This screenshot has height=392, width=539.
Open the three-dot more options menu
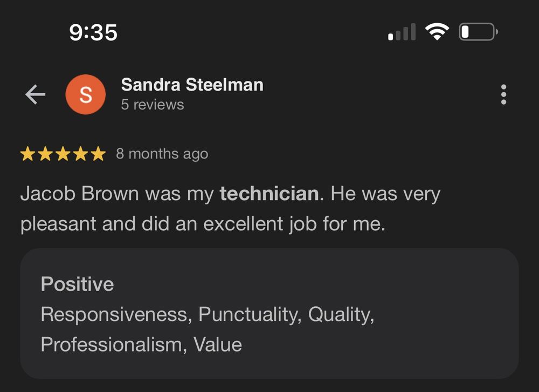(503, 94)
